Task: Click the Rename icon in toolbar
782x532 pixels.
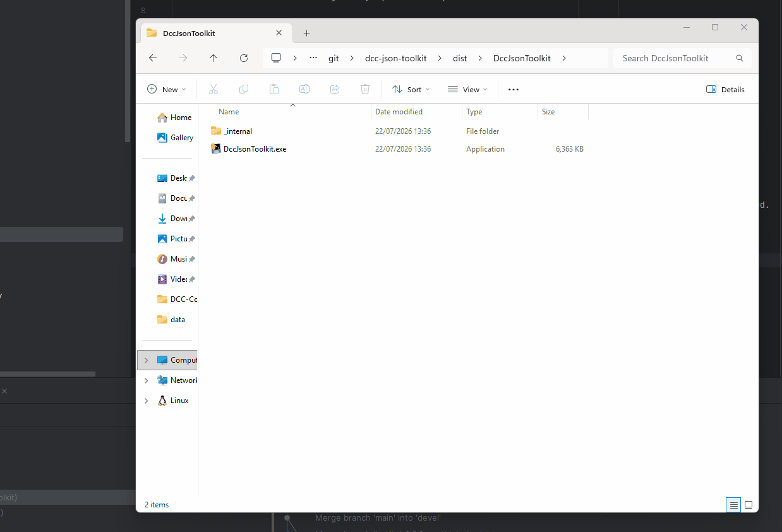Action: 304,89
